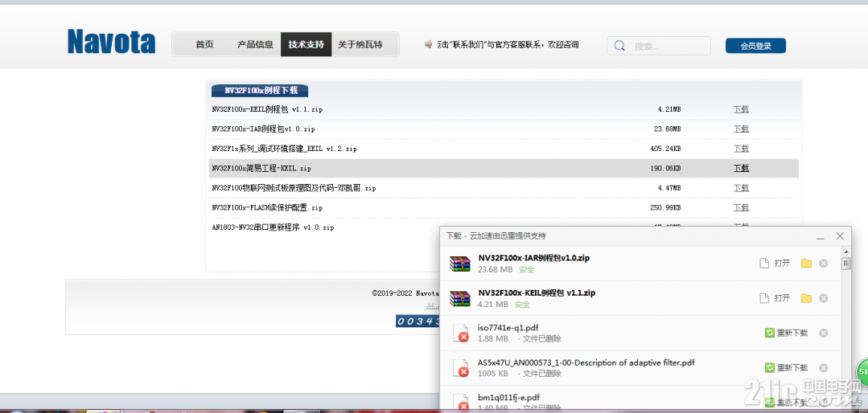The image size is (868, 413).
Task: Remove NV32F100x-KEIL例程包 v1.1.zip from download list
Action: (x=823, y=298)
